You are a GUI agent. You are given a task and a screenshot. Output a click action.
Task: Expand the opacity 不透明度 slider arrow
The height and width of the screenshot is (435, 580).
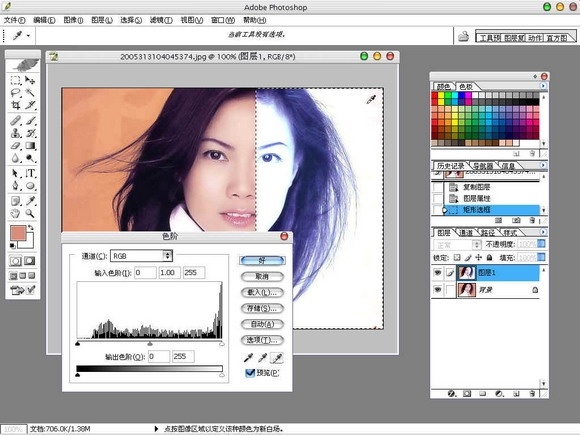541,244
